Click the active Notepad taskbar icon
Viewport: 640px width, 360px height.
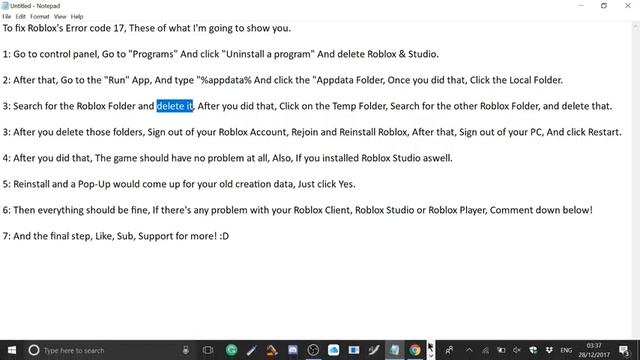click(x=394, y=350)
